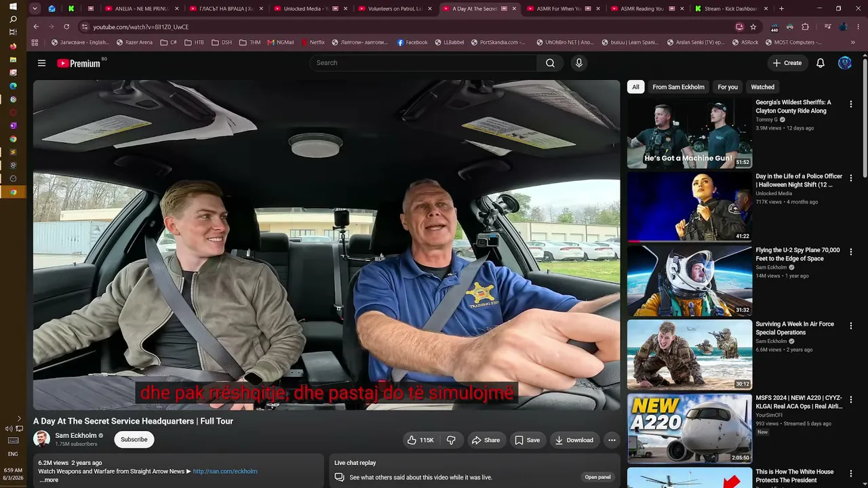Open options for MSFS 2024 A220 video
Viewport: 868px width, 488px height.
(851, 400)
